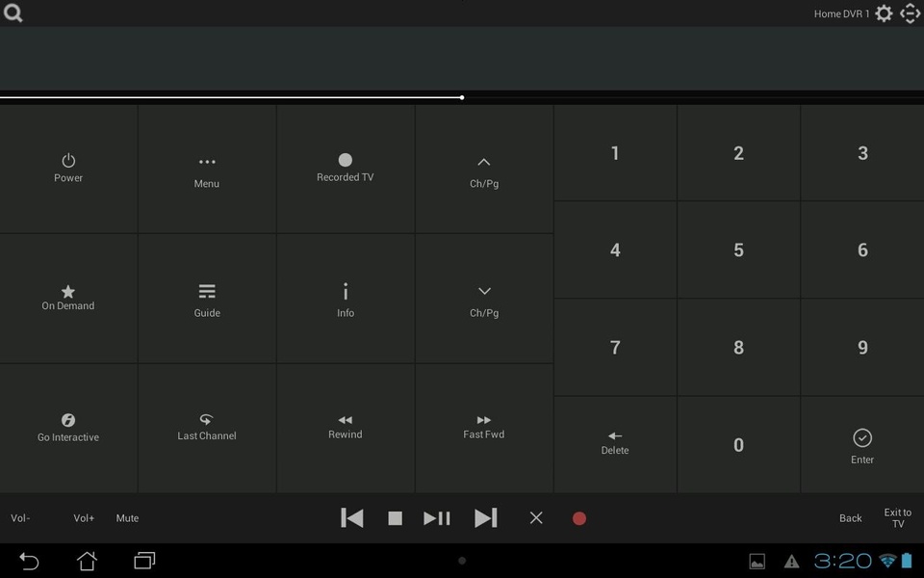Screen dimensions: 924x578
Task: Tap number 9 on keypad
Action: 862,348
